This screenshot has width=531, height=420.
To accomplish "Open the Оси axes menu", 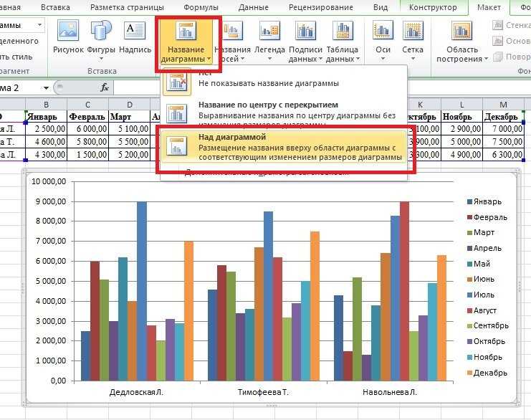I will pos(383,41).
